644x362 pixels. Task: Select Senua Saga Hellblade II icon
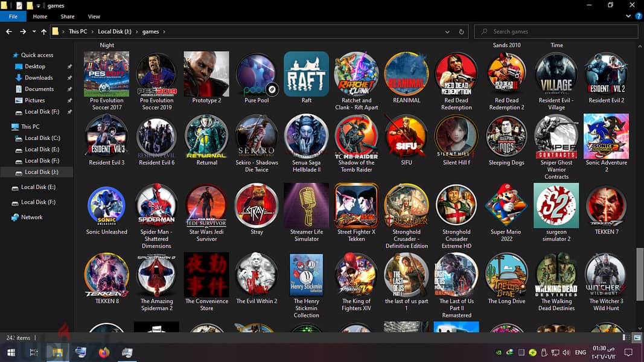(x=307, y=136)
